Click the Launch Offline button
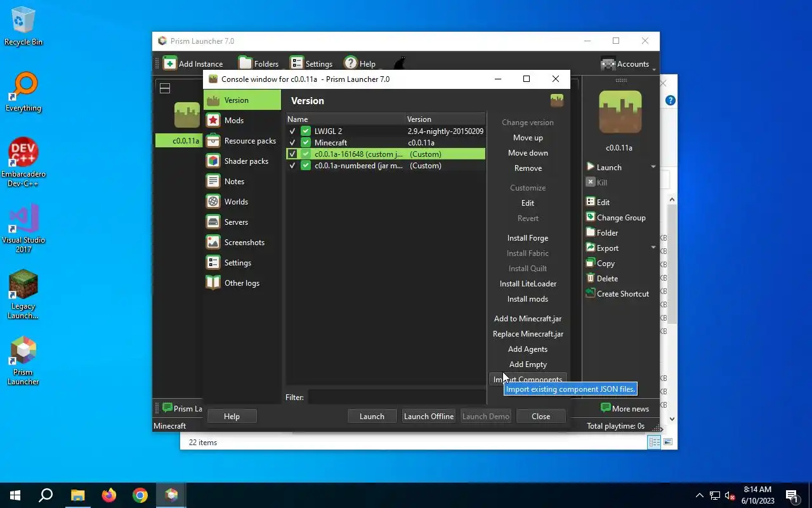This screenshot has width=812, height=508. tap(429, 417)
